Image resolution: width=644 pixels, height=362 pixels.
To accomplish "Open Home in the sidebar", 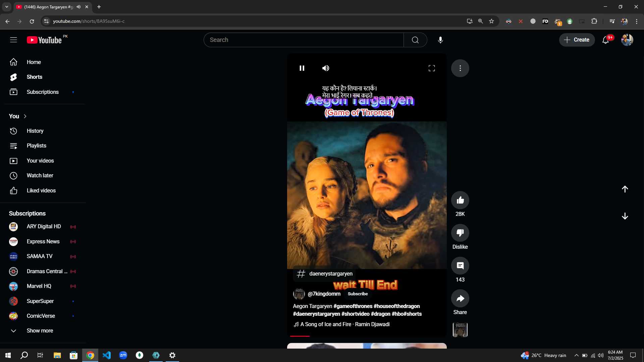I will tap(42, 62).
